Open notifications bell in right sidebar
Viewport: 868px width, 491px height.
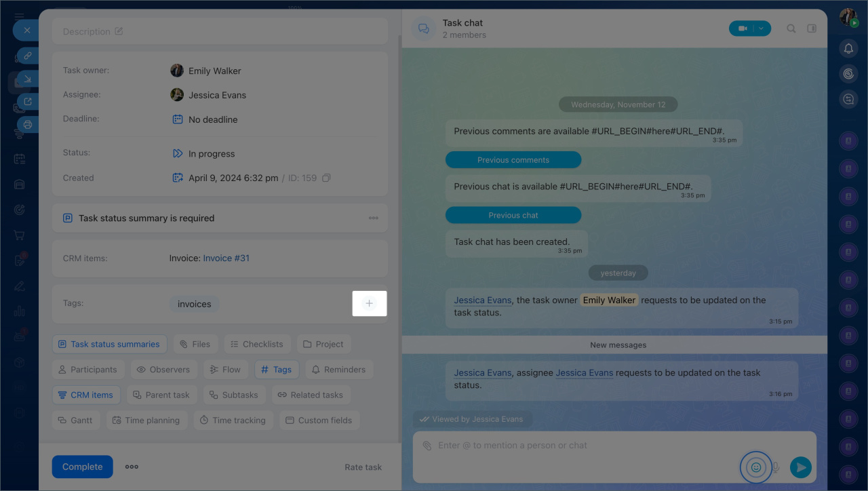coord(848,48)
